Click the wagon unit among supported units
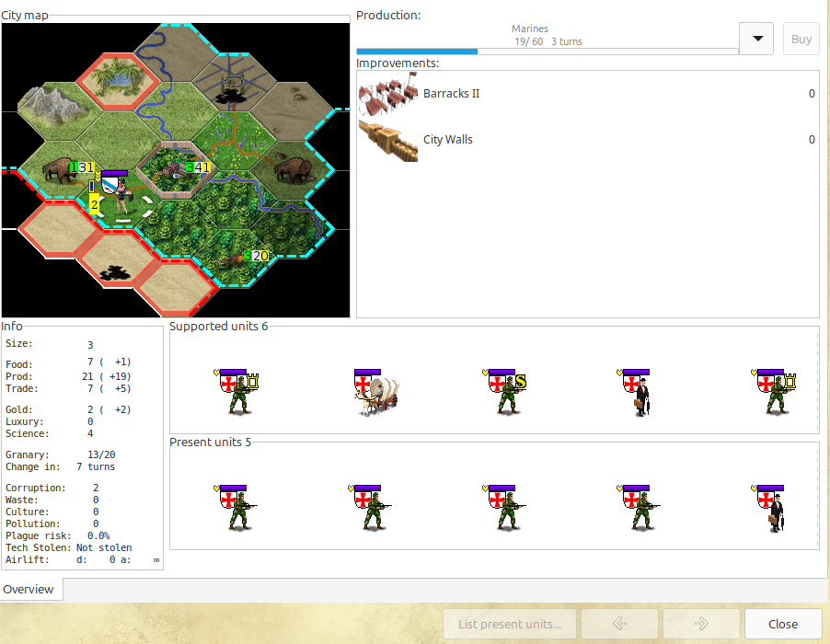 pyautogui.click(x=375, y=391)
